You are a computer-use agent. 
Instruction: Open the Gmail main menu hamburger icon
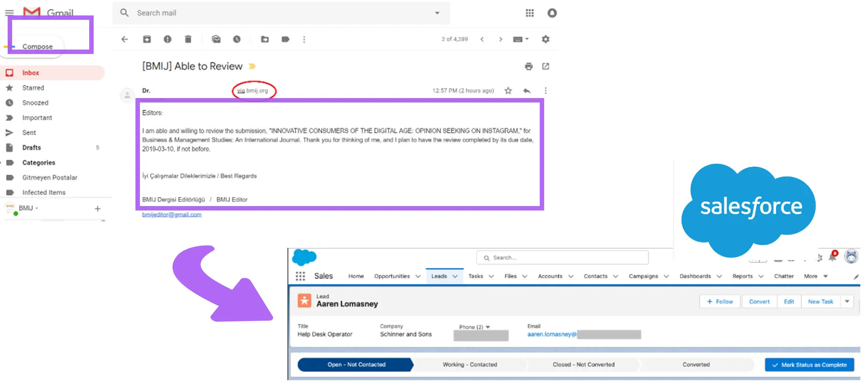pyautogui.click(x=9, y=13)
